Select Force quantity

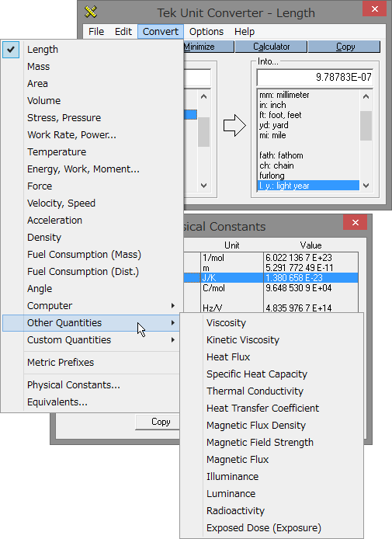click(x=92, y=186)
